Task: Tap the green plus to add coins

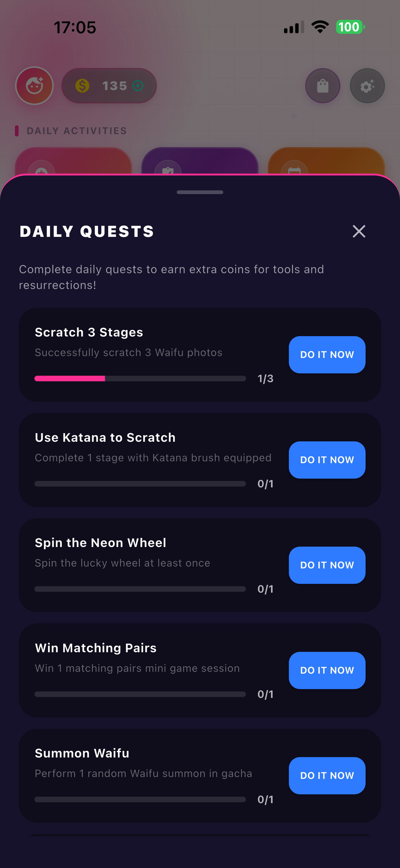Action: 138,86
